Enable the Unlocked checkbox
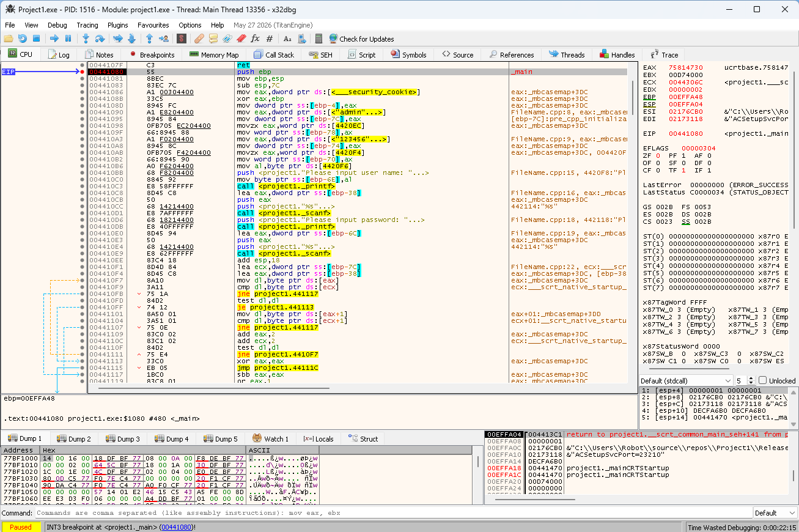The image size is (799, 532). click(x=762, y=380)
